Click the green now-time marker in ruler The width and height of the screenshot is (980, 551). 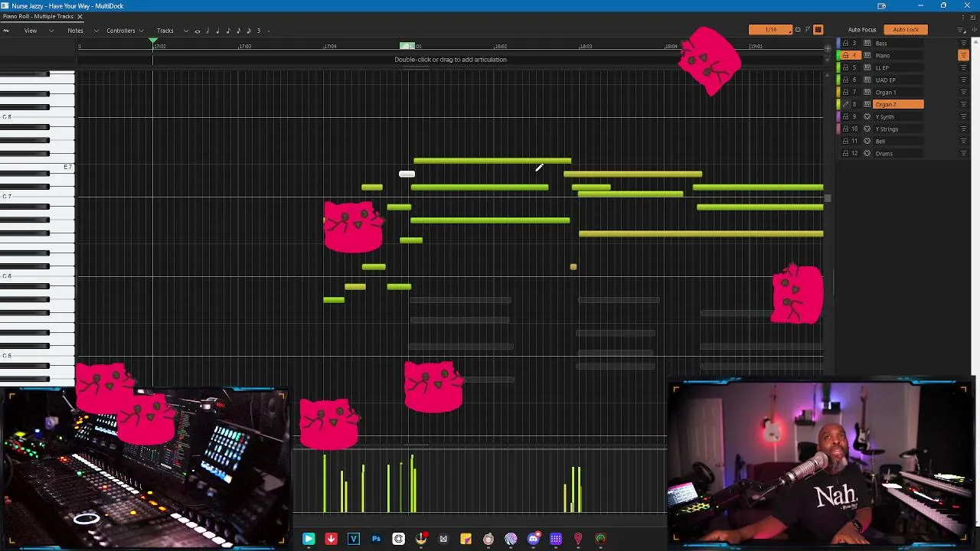pyautogui.click(x=153, y=41)
